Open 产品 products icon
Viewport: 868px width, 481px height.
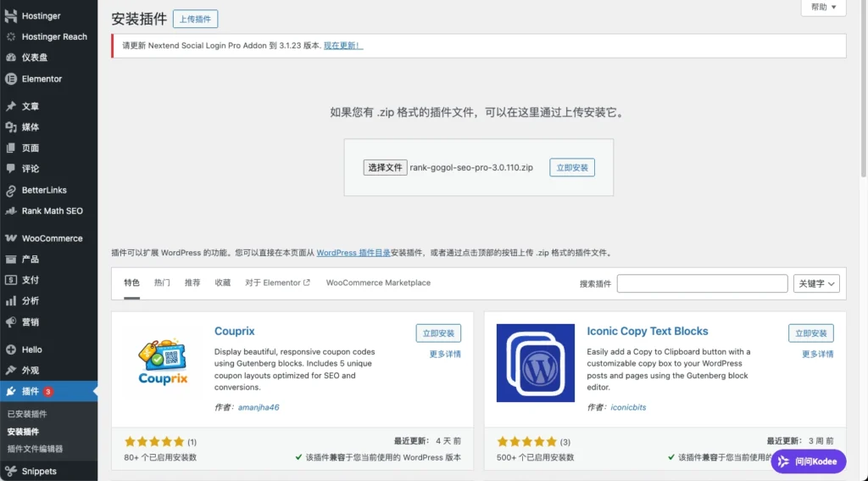pyautogui.click(x=10, y=259)
